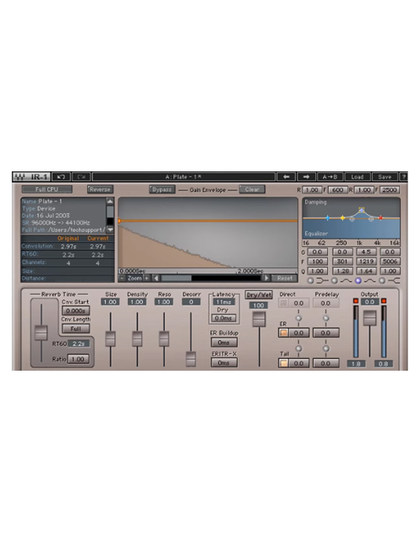Reset the envelope zoom
This screenshot has width=420, height=560.
[x=284, y=278]
